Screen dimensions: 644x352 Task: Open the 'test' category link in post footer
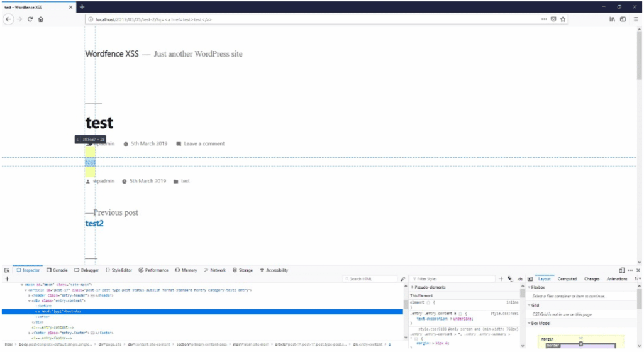pos(186,181)
